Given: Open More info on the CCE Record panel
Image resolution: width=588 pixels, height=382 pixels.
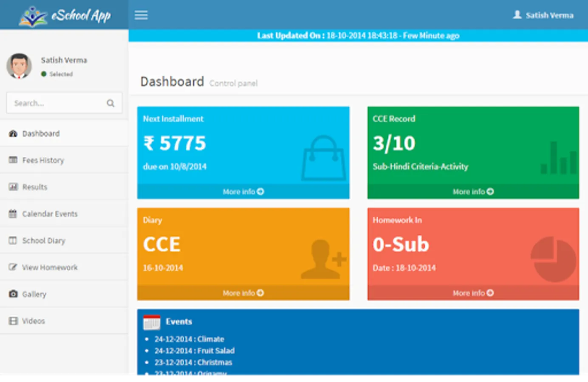Looking at the screenshot, I should pos(473,191).
